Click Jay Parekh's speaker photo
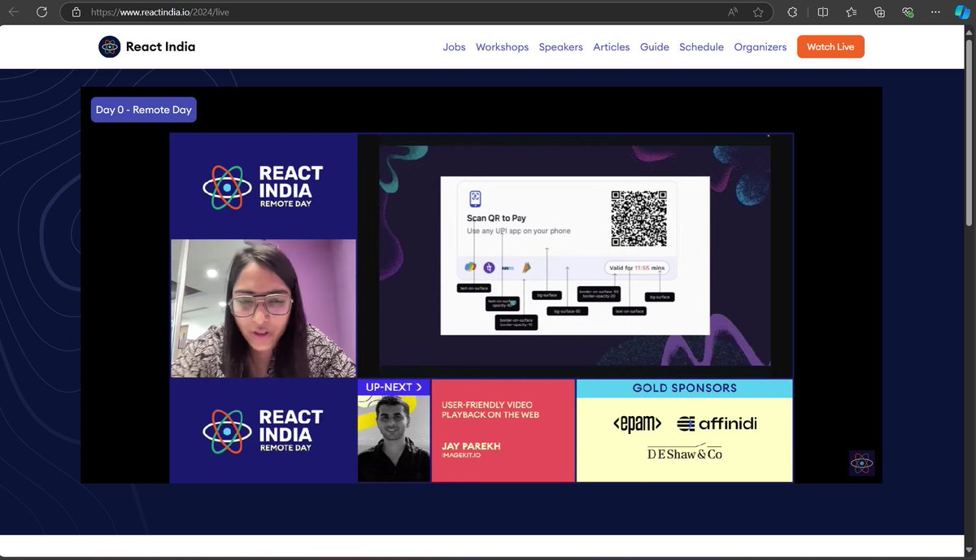 coord(394,438)
